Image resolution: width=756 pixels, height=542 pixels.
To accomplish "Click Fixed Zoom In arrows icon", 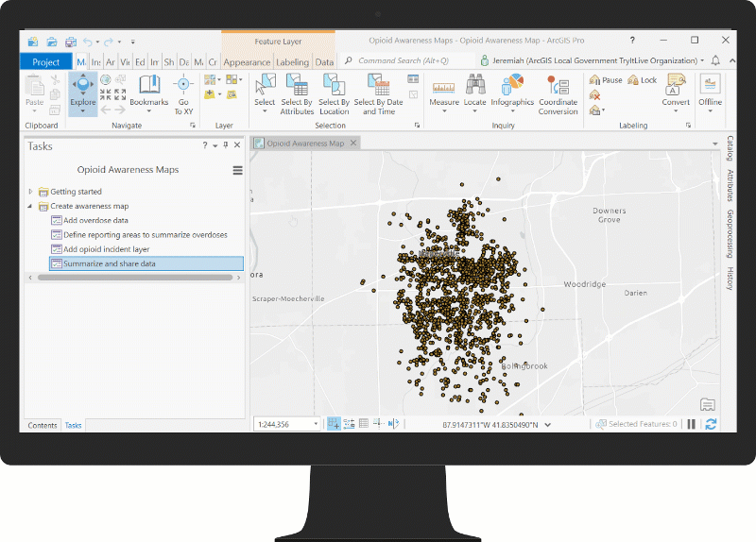I will pos(106,94).
